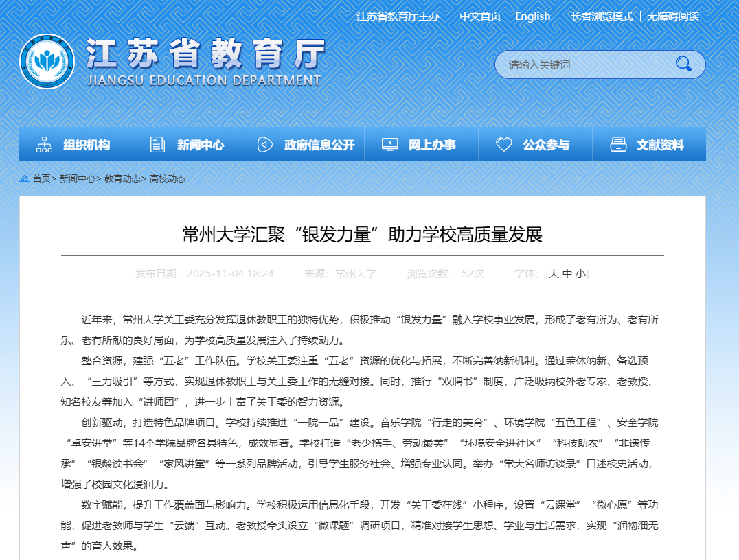The width and height of the screenshot is (739, 560).
Task: Switch to the English site version
Action: [x=532, y=16]
